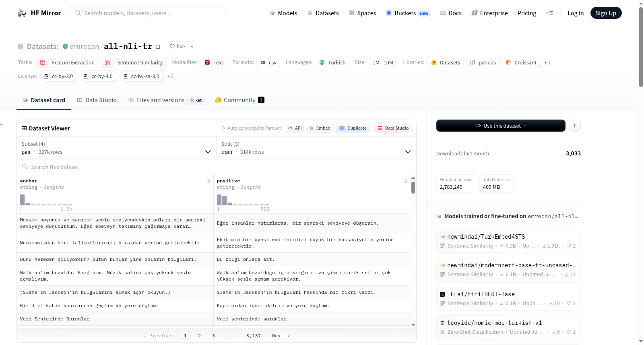Click the Croissant library tag
The image size is (644, 345).
521,62
